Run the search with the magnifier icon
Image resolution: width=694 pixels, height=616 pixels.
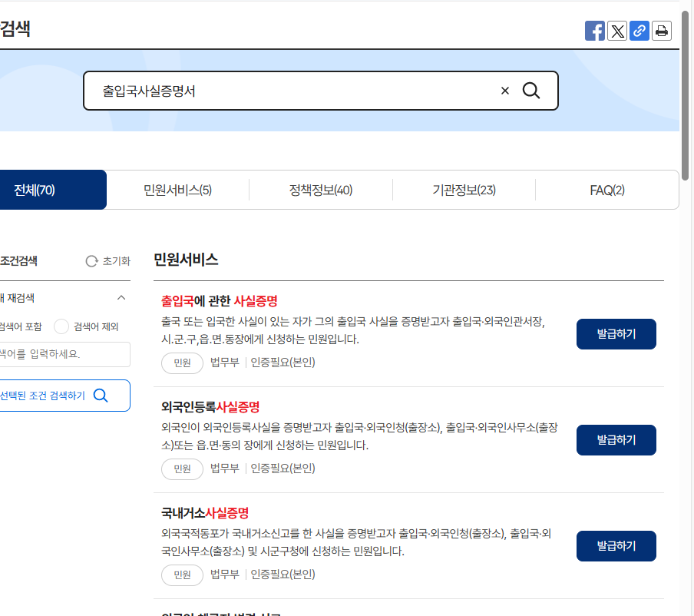(x=531, y=90)
